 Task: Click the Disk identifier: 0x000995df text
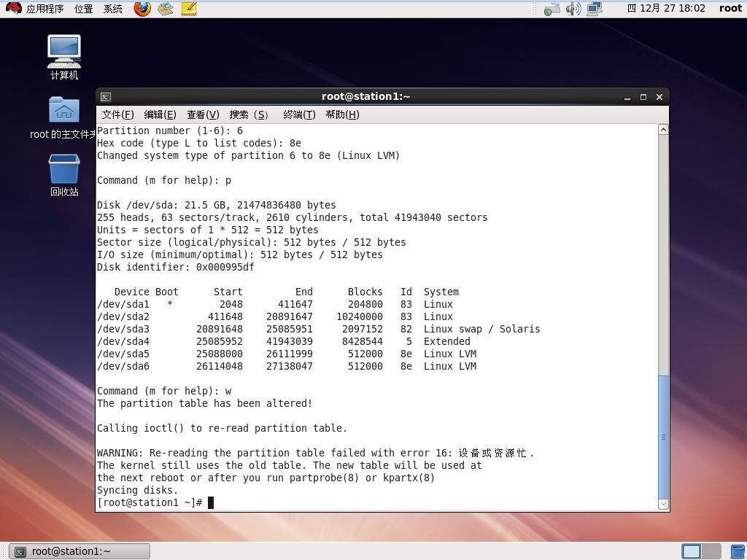pyautogui.click(x=175, y=267)
